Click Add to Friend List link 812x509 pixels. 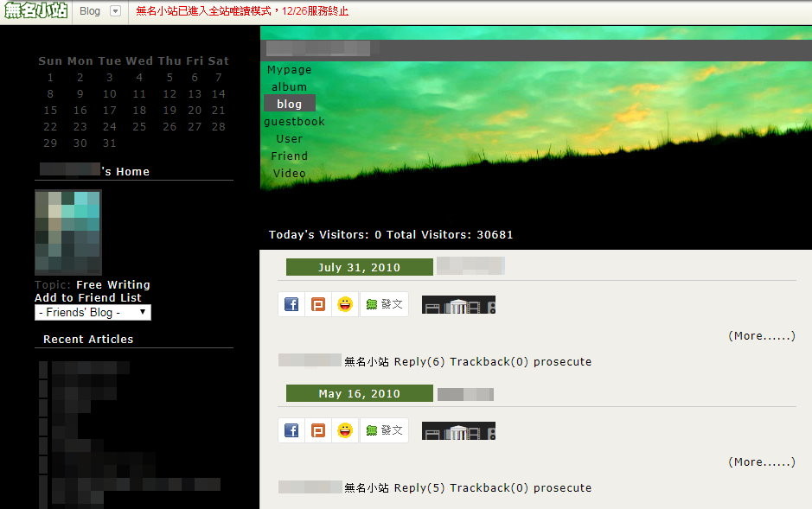(x=87, y=297)
